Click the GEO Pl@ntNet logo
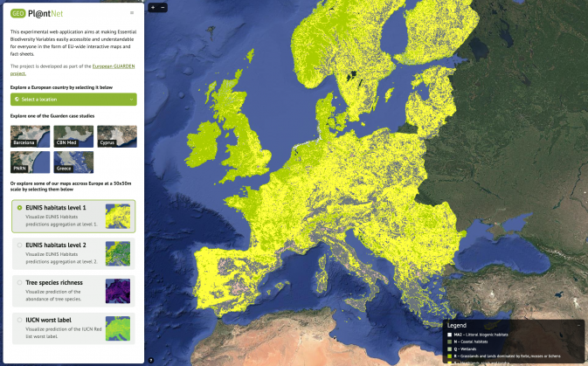This screenshot has width=588, height=366. coord(36,12)
